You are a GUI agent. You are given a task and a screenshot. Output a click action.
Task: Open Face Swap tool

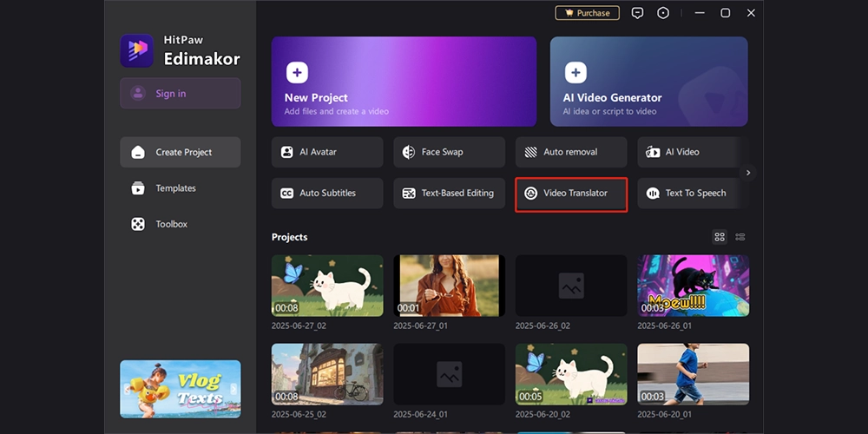coord(449,152)
